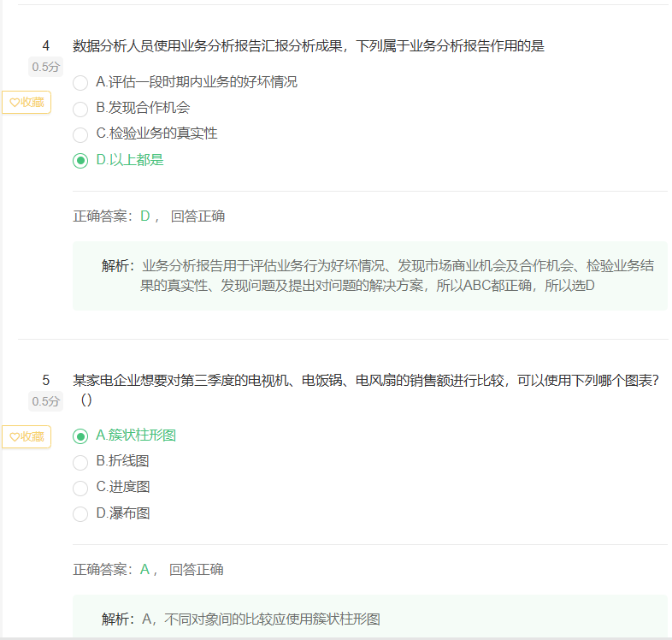Choose option C 进度图 radio
Screen dimensions: 672x640
(80, 488)
